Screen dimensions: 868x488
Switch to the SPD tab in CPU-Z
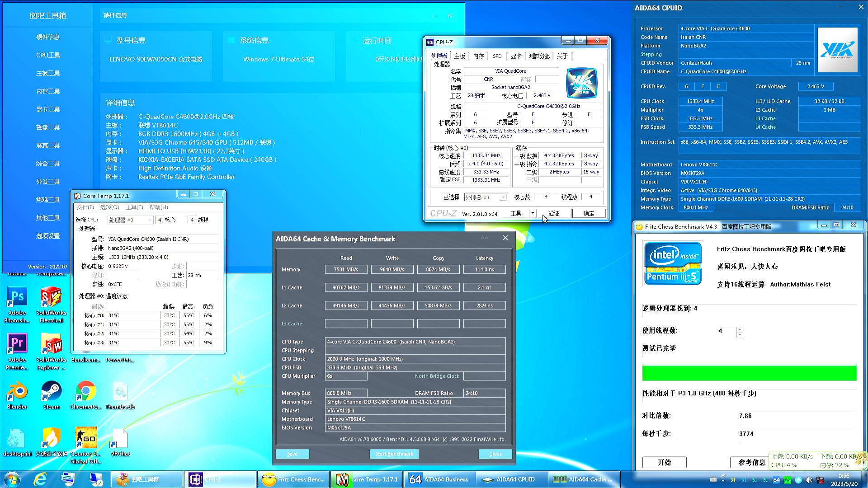[497, 56]
